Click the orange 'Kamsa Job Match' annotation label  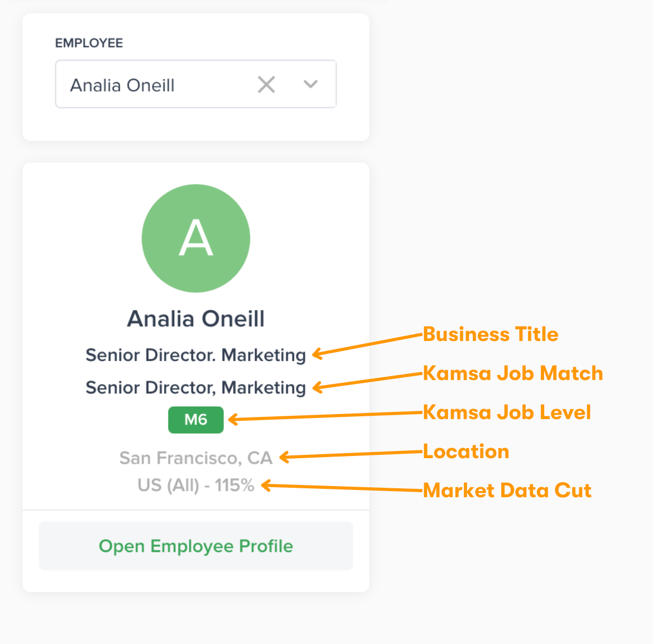[x=513, y=373]
